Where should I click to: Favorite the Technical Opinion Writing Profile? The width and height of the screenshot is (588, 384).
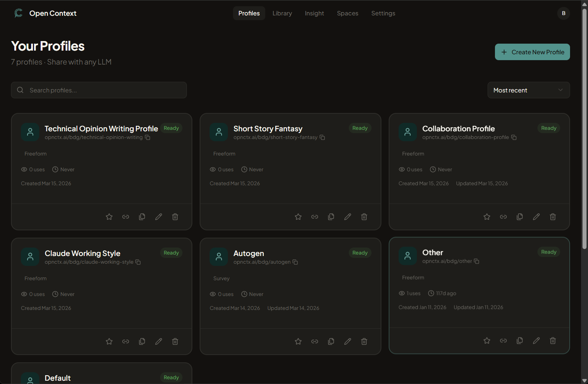point(109,217)
